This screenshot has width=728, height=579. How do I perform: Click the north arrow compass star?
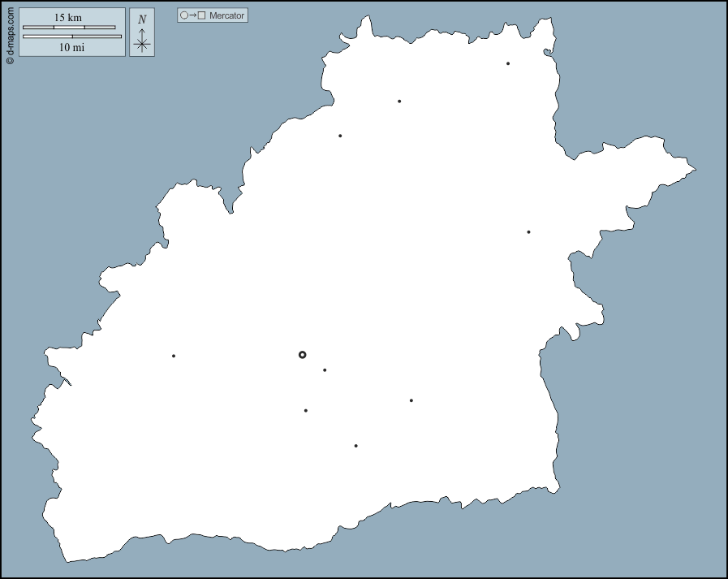point(142,43)
